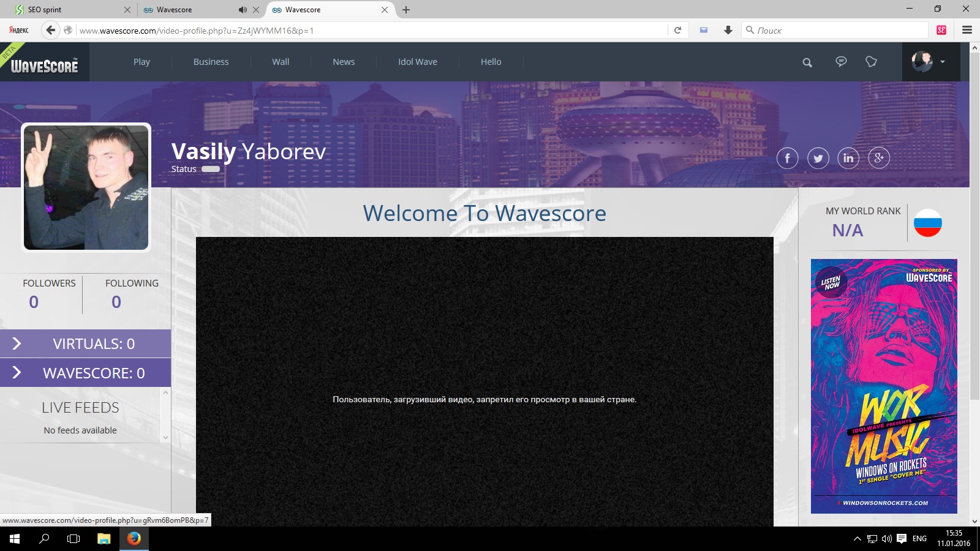The width and height of the screenshot is (980, 551).
Task: Open the Wavescore site search icon
Action: pos(807,62)
